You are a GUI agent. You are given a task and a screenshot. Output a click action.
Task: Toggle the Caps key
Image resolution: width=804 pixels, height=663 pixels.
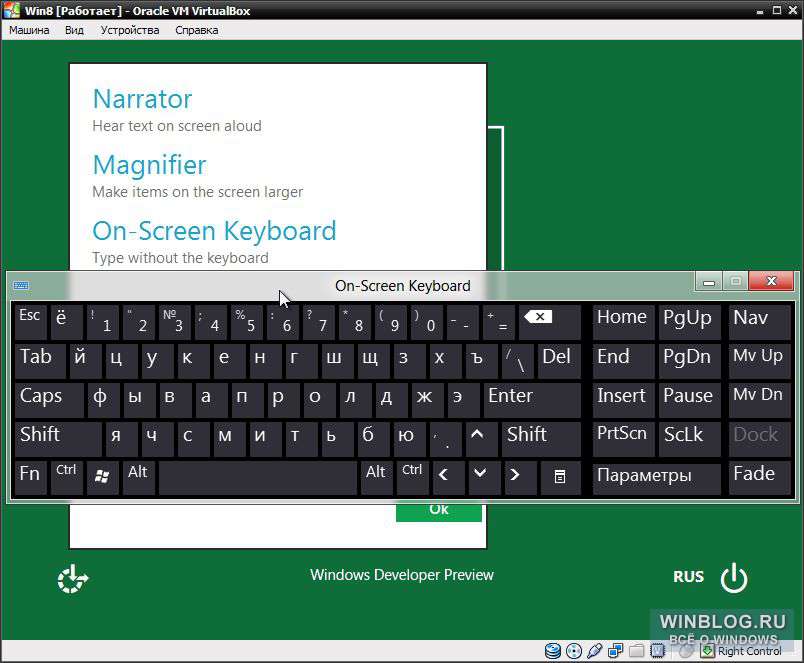click(49, 399)
